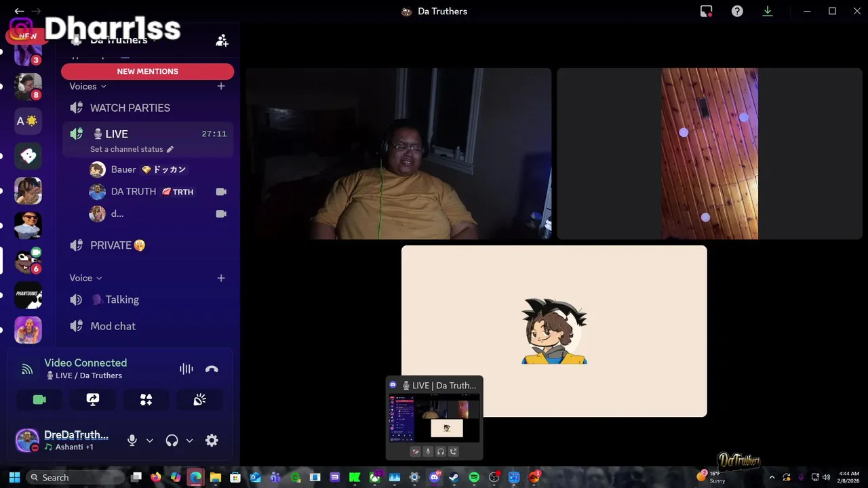Click the green download update icon
Viewport: 868px width, 488px height.
point(768,11)
